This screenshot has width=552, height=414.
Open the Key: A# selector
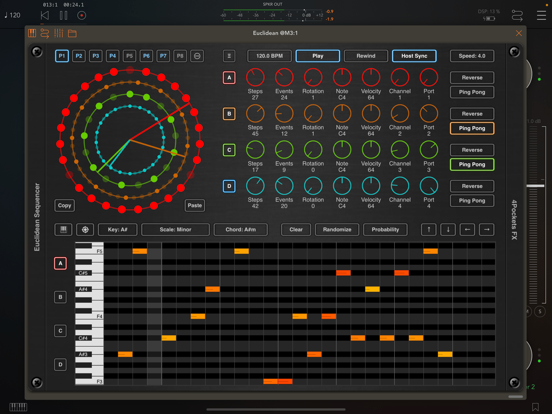[118, 230]
